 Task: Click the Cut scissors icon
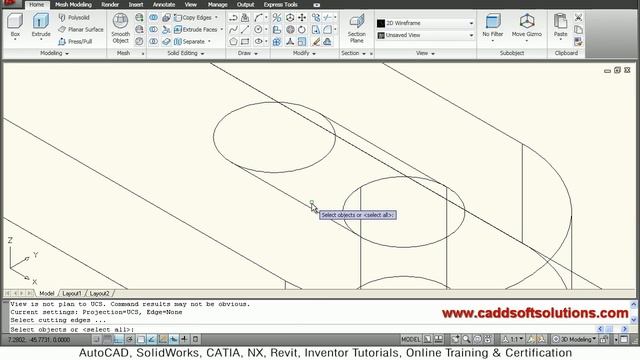[x=578, y=18]
